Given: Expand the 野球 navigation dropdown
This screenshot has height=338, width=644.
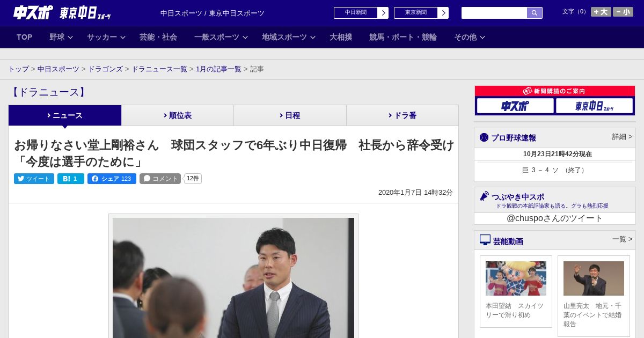Looking at the screenshot, I should pyautogui.click(x=61, y=37).
